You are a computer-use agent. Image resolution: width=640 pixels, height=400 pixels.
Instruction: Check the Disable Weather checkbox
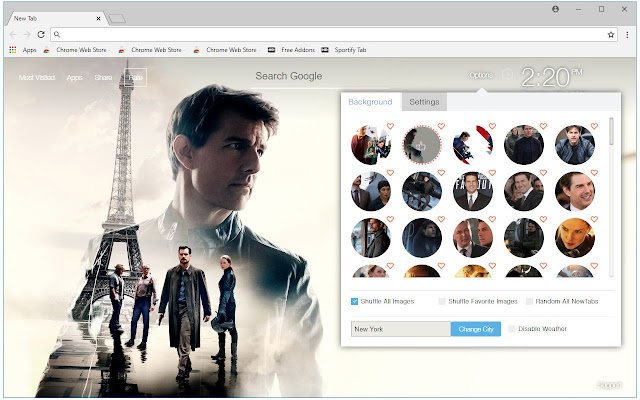click(x=511, y=329)
